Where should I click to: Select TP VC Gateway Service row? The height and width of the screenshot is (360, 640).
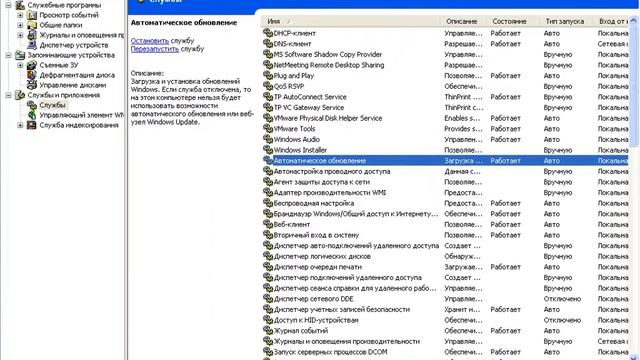click(445, 107)
